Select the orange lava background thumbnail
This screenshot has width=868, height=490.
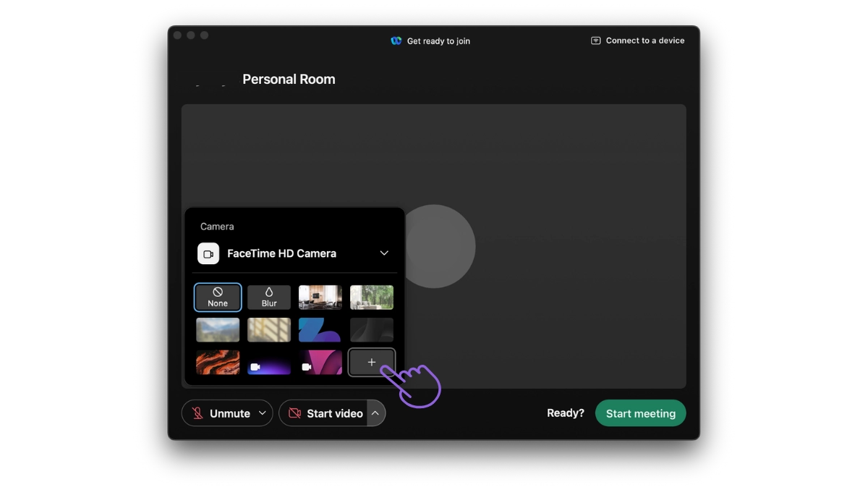pyautogui.click(x=217, y=363)
